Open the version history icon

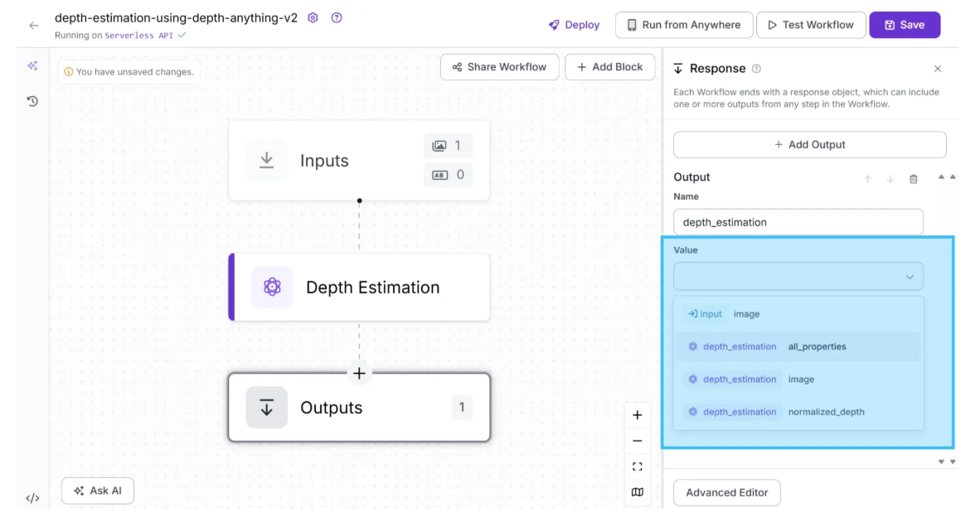click(x=32, y=101)
